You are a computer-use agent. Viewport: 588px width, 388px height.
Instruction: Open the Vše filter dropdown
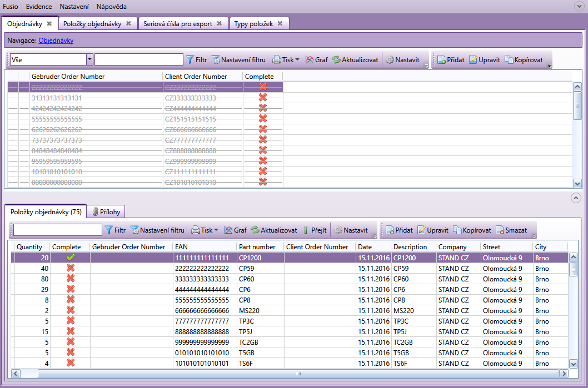pyautogui.click(x=89, y=59)
